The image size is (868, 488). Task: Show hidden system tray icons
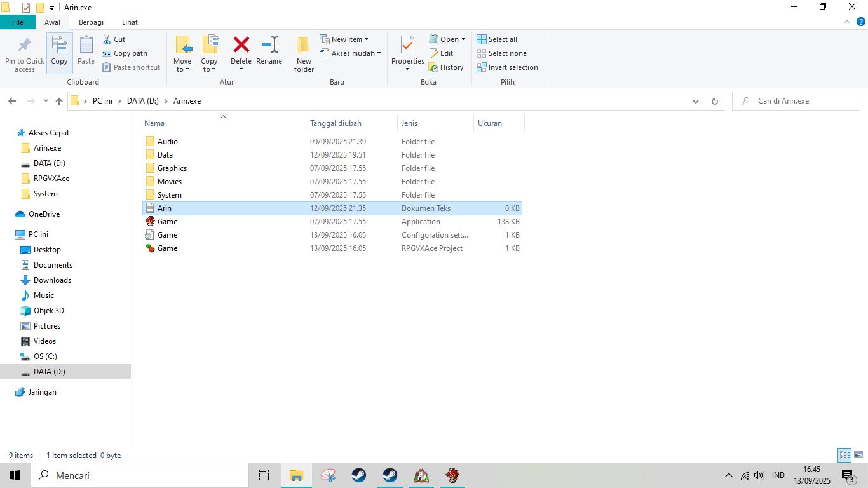click(x=728, y=475)
